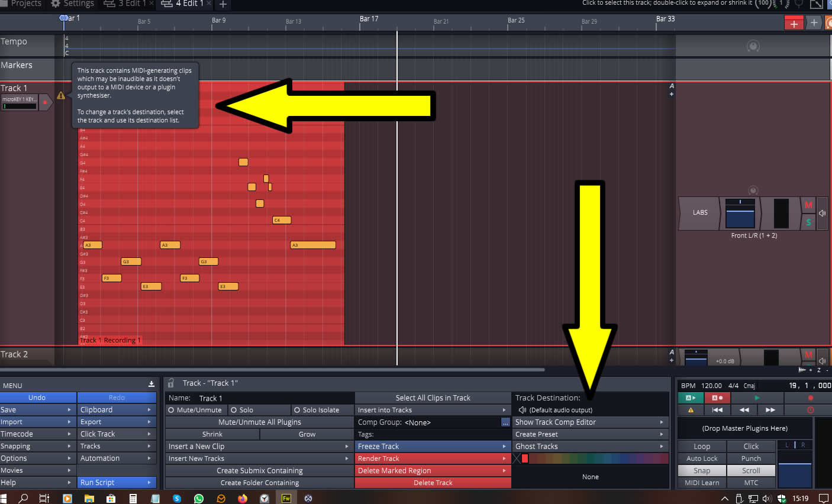
Task: Click the Delete Track button
Action: point(433,483)
